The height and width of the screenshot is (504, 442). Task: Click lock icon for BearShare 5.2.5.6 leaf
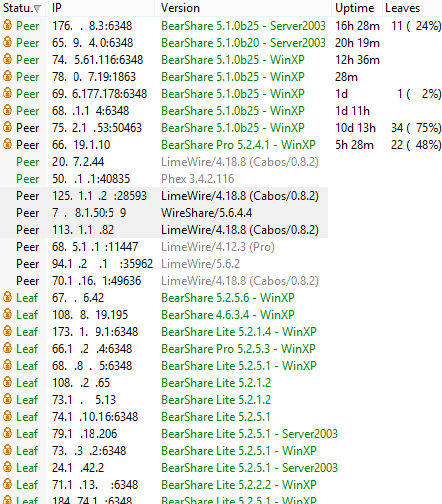click(x=7, y=297)
